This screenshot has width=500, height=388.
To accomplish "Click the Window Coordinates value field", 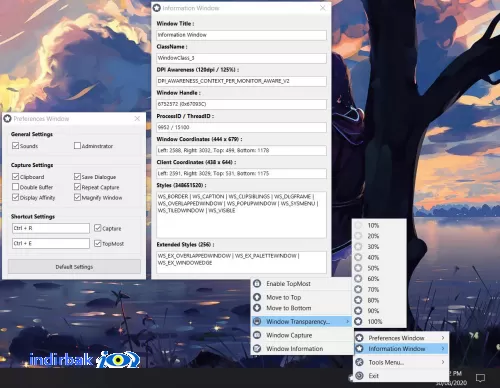I will pos(241,150).
